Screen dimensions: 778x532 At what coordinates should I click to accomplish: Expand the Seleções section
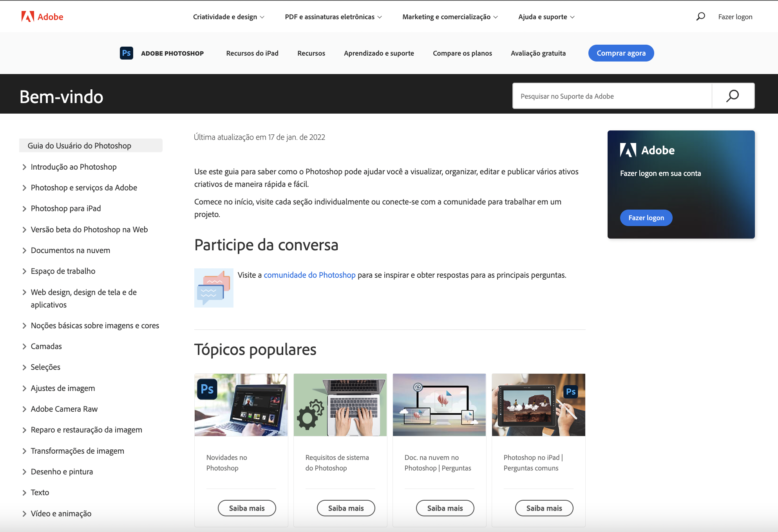coord(41,367)
